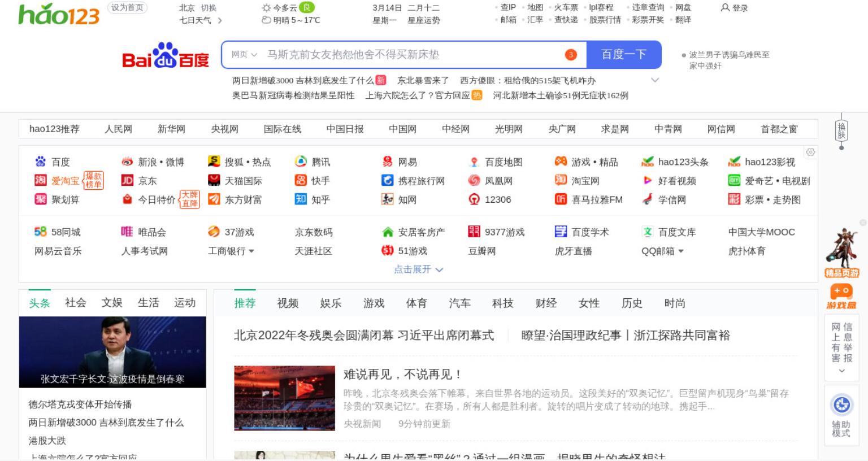Click the 百度一下 search button
868x461 pixels.
[x=624, y=54]
